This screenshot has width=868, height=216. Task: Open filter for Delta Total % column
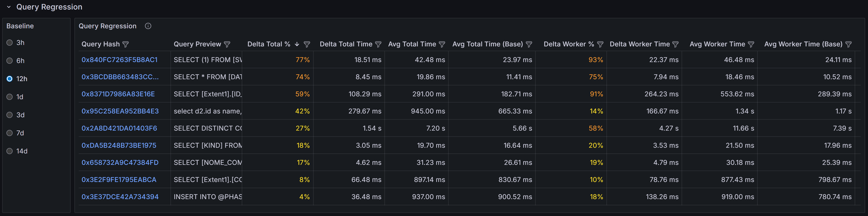click(x=307, y=44)
